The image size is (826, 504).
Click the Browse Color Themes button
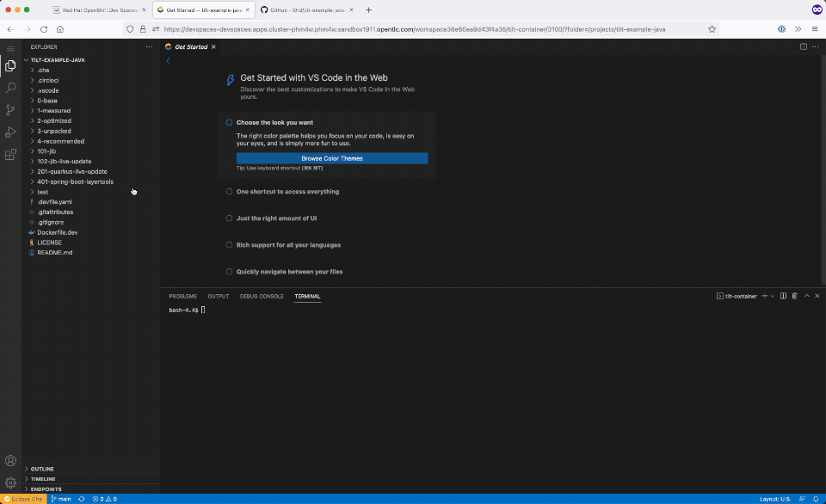point(332,158)
